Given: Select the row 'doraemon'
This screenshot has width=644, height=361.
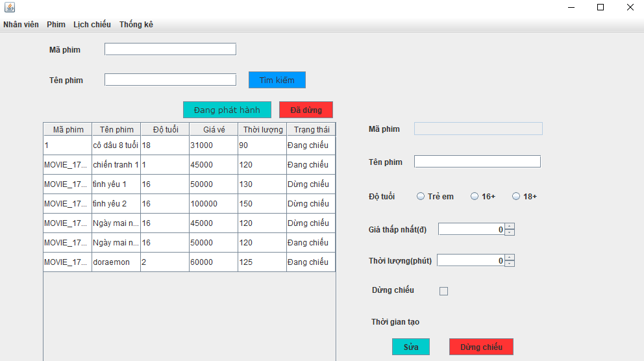Looking at the screenshot, I should click(190, 262).
